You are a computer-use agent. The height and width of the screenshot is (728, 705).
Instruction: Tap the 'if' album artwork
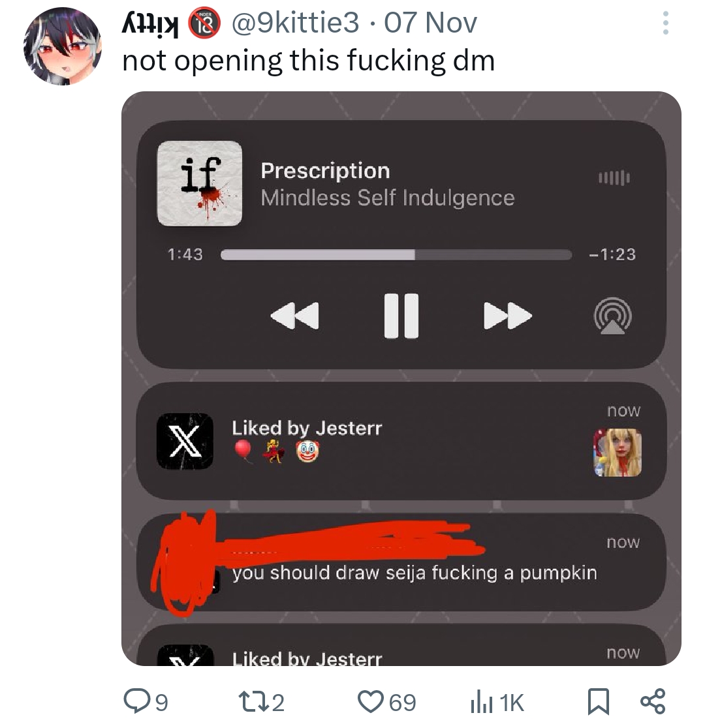pyautogui.click(x=199, y=183)
